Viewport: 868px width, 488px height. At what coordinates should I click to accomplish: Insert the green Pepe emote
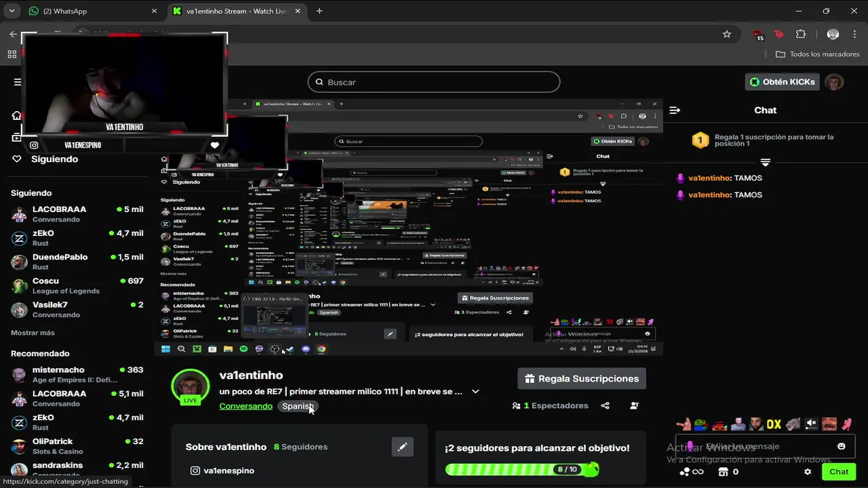coord(702,424)
